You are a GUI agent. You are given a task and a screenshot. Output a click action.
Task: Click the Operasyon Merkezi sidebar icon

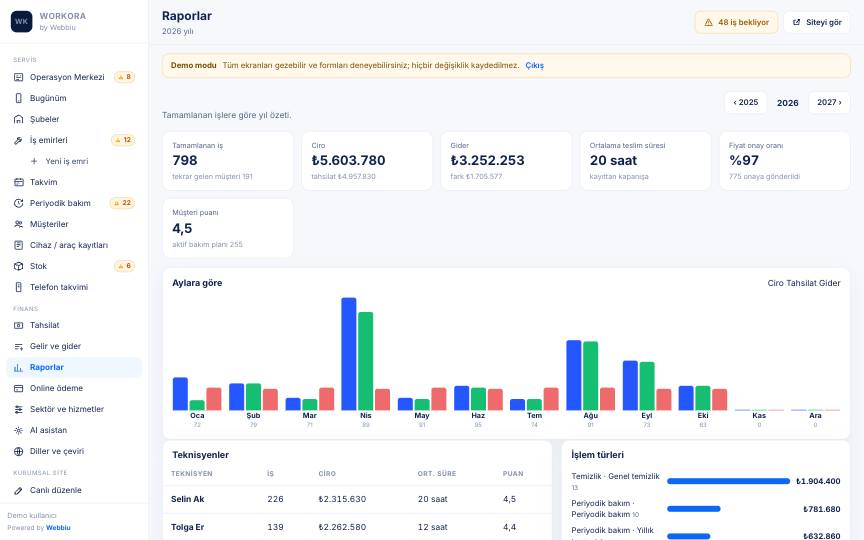pyautogui.click(x=18, y=77)
